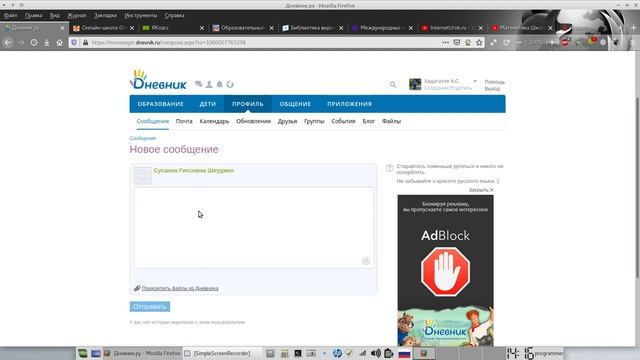Open the Firefox downloads arrow icon
The height and width of the screenshot is (360, 640).
coord(47,42)
